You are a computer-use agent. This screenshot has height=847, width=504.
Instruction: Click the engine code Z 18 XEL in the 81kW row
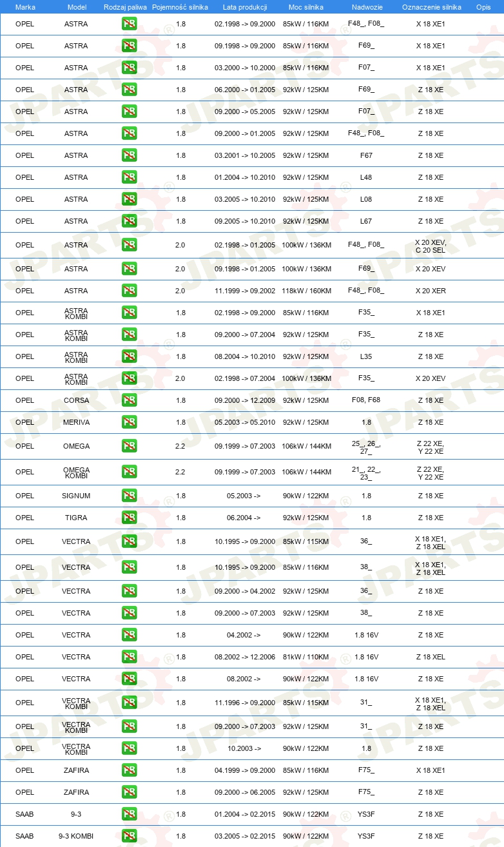[431, 657]
